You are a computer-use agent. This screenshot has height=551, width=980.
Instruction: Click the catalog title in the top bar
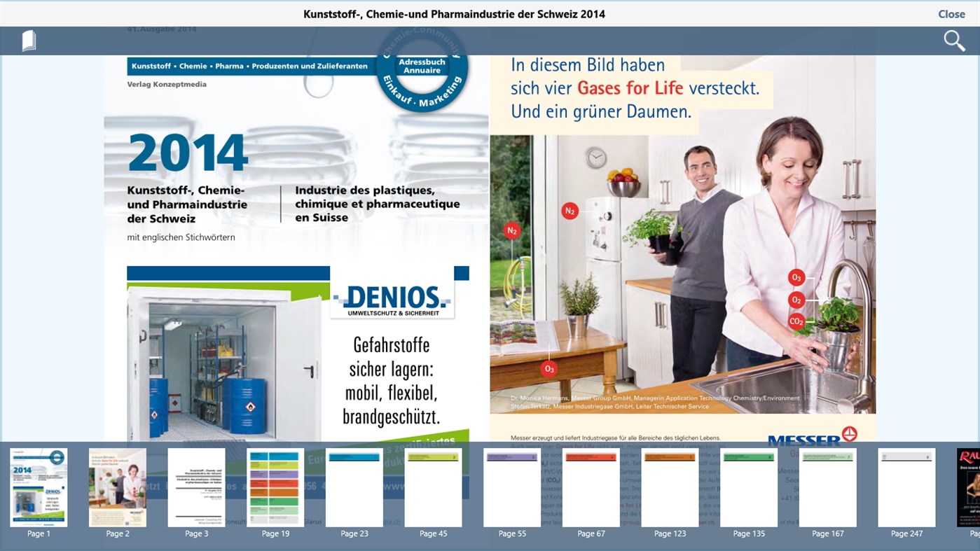point(454,13)
